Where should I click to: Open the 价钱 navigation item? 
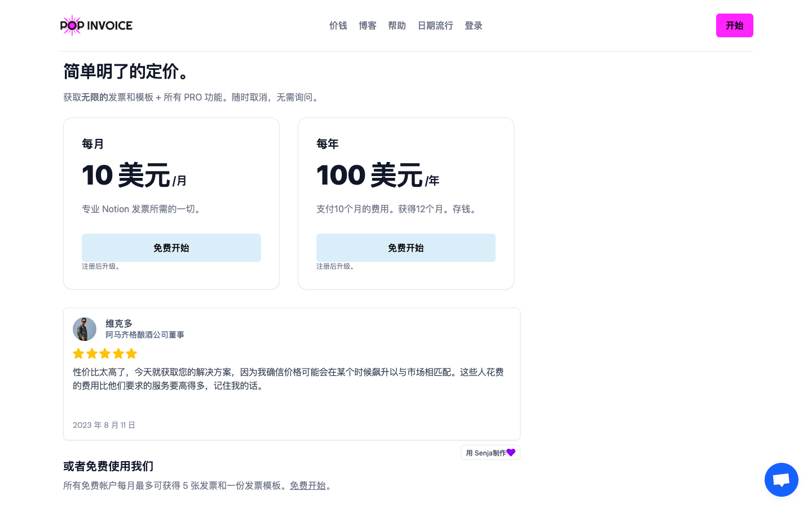[338, 25]
